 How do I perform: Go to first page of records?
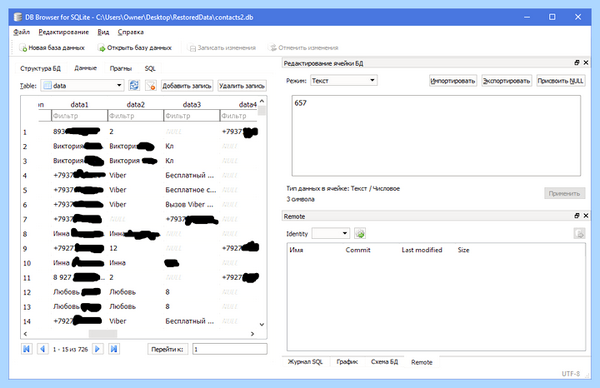[26, 349]
